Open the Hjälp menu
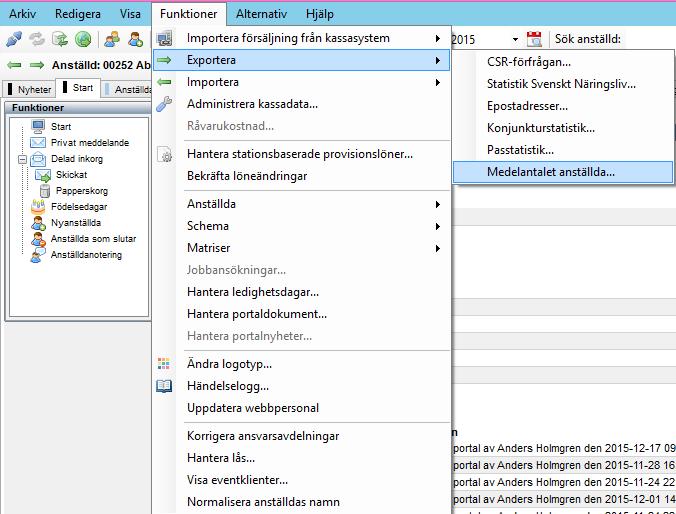This screenshot has height=514, width=676. [x=320, y=14]
